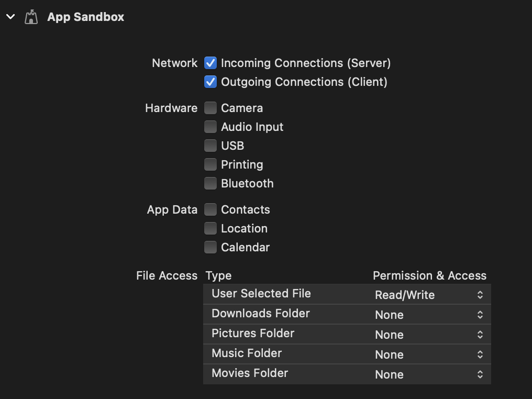The height and width of the screenshot is (399, 532).
Task: Enable Camera hardware access
Action: 210,108
